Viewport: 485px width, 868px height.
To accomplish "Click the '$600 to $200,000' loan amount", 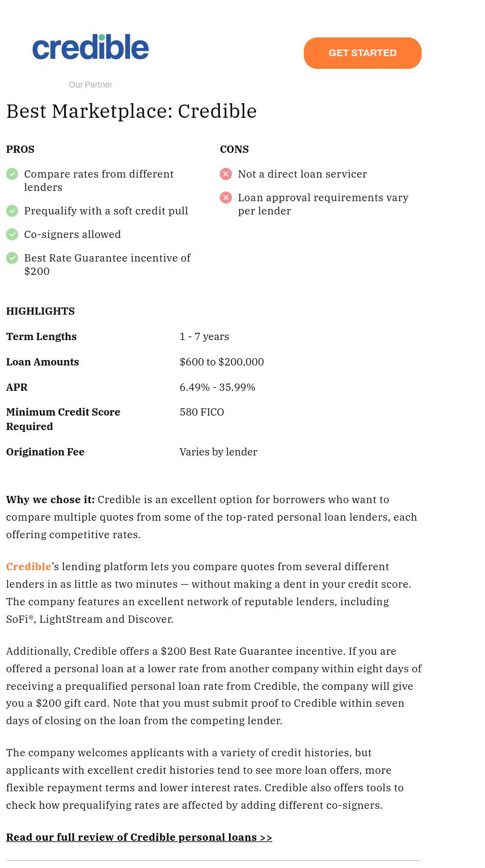I will pos(222,362).
